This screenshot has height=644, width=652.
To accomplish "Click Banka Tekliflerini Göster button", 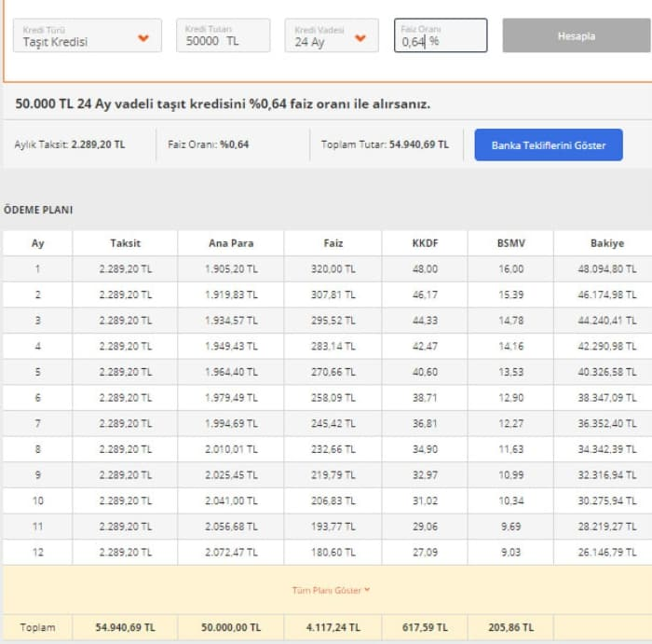I will pyautogui.click(x=548, y=145).
